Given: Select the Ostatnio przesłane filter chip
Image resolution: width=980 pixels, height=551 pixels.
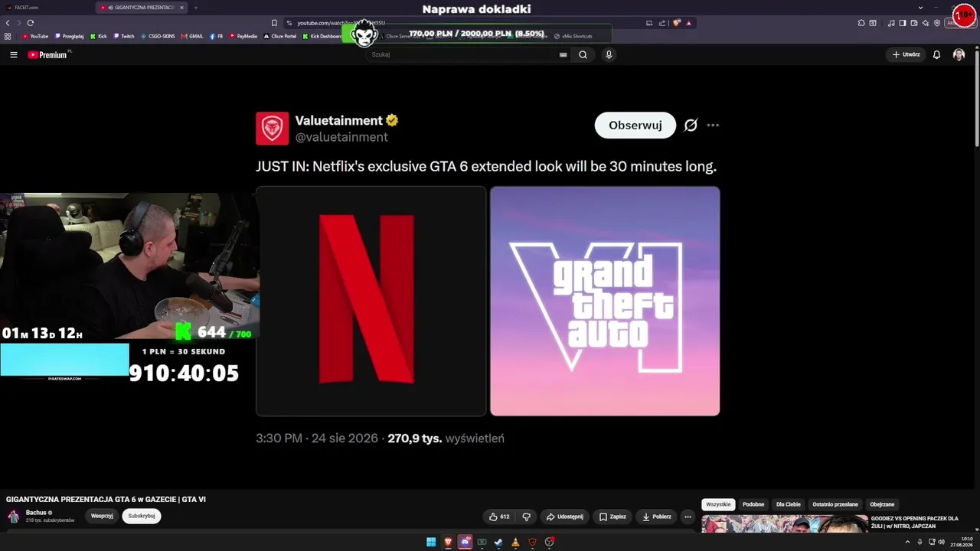Looking at the screenshot, I should (835, 504).
